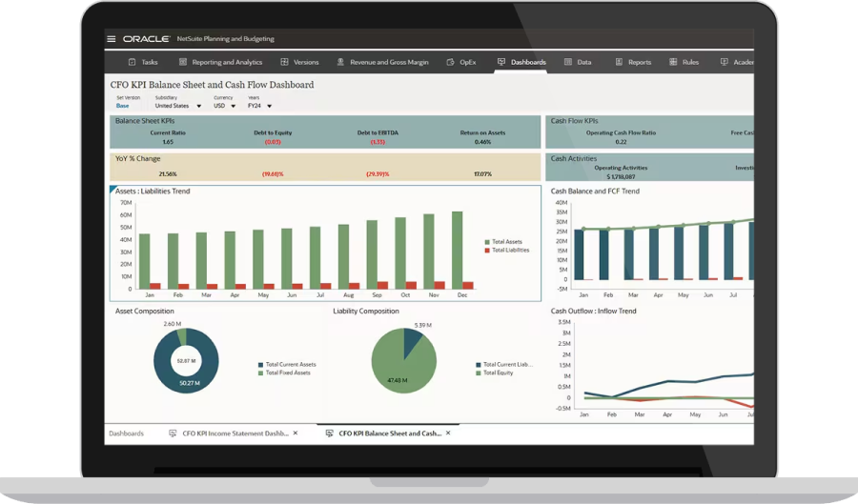Close the CFO KPI Balance Sheet tab
This screenshot has height=504, width=858.
pos(448,433)
